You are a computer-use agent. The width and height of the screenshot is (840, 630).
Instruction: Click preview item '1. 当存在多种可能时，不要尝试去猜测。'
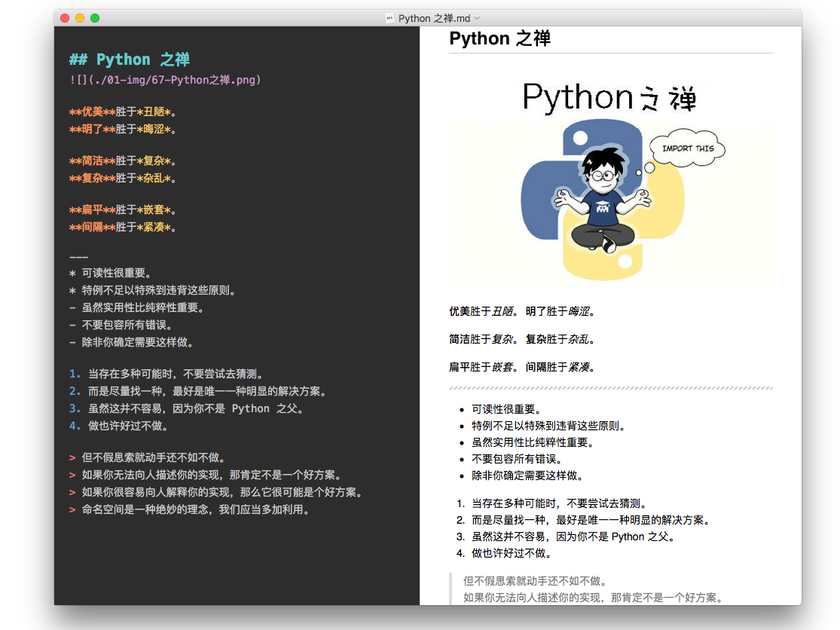[x=553, y=503]
